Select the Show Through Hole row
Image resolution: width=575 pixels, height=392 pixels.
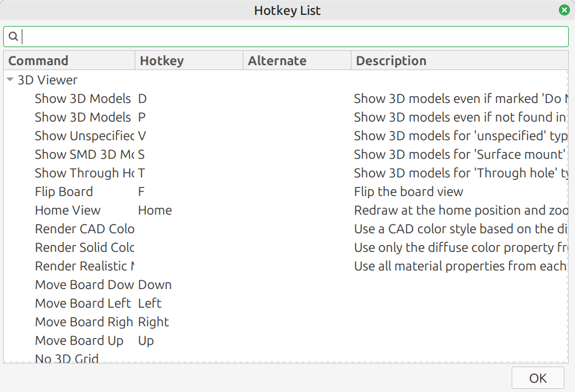(x=286, y=173)
